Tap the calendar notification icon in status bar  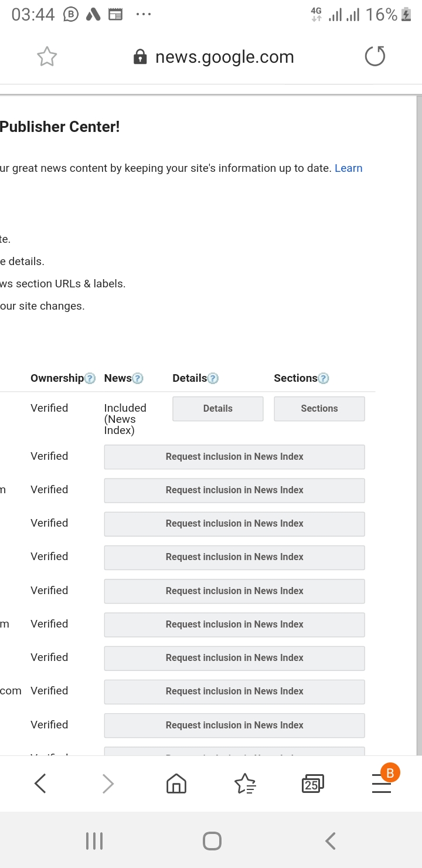tap(115, 15)
